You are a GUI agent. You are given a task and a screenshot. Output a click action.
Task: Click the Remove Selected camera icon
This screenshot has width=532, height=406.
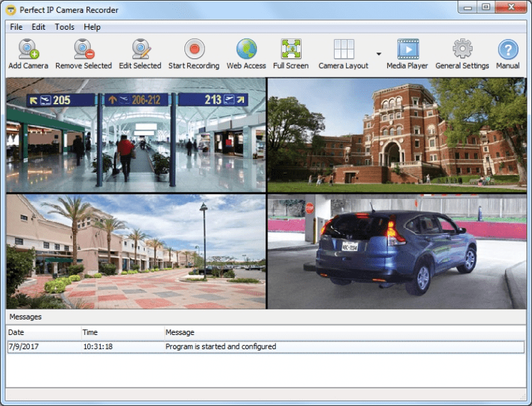[x=84, y=50]
